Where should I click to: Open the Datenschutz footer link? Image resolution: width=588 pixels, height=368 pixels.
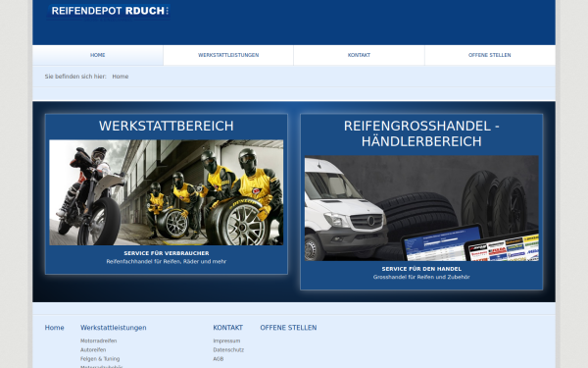click(x=228, y=350)
